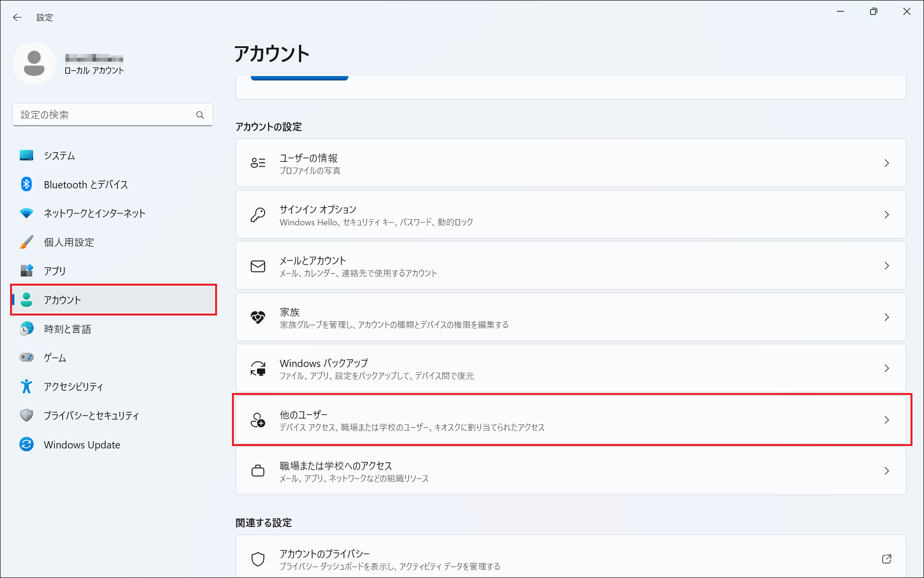Click the search magnifier icon

(x=200, y=115)
